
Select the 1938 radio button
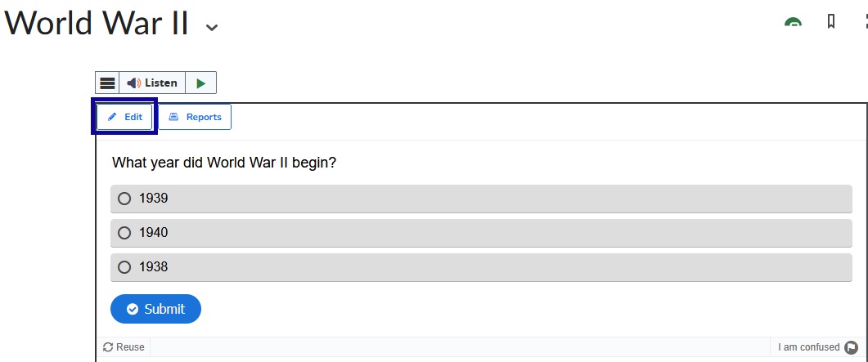(124, 267)
